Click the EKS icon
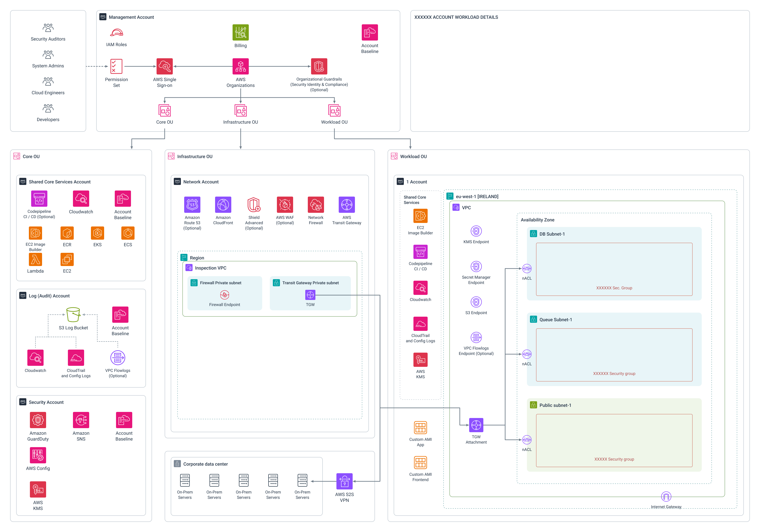This screenshot has width=760, height=532. pos(98,233)
